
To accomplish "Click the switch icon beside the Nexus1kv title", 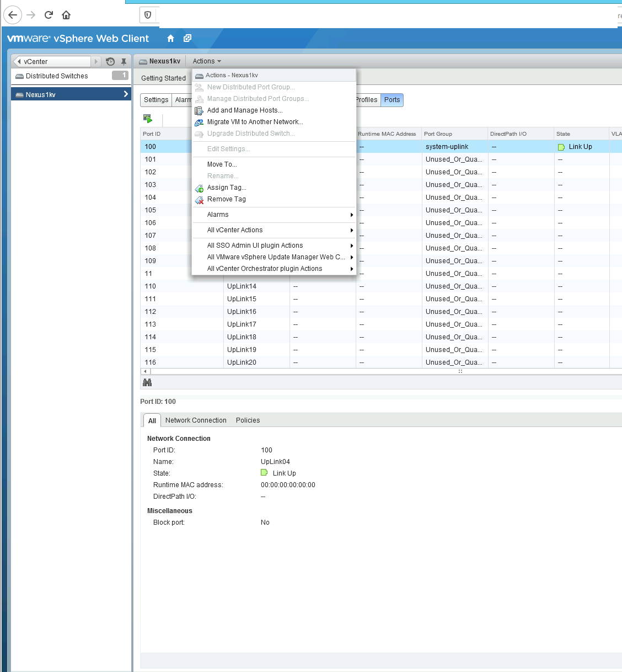I will pyautogui.click(x=144, y=61).
